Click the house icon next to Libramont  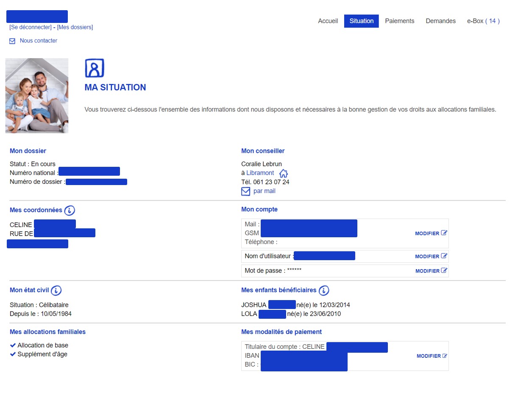pos(284,174)
